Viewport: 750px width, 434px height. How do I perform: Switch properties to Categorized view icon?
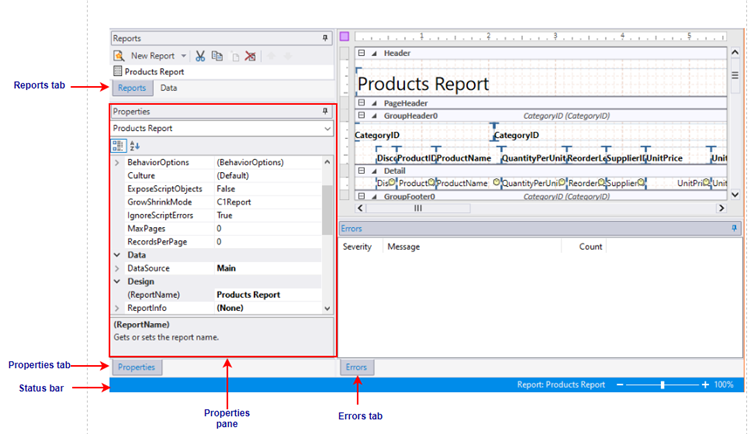click(x=118, y=145)
